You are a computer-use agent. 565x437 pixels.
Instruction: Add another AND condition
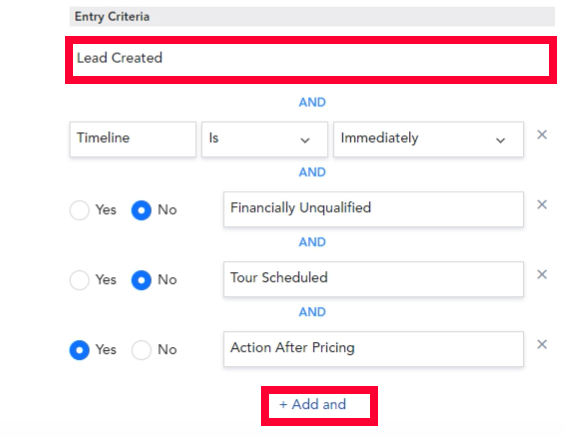pos(312,405)
